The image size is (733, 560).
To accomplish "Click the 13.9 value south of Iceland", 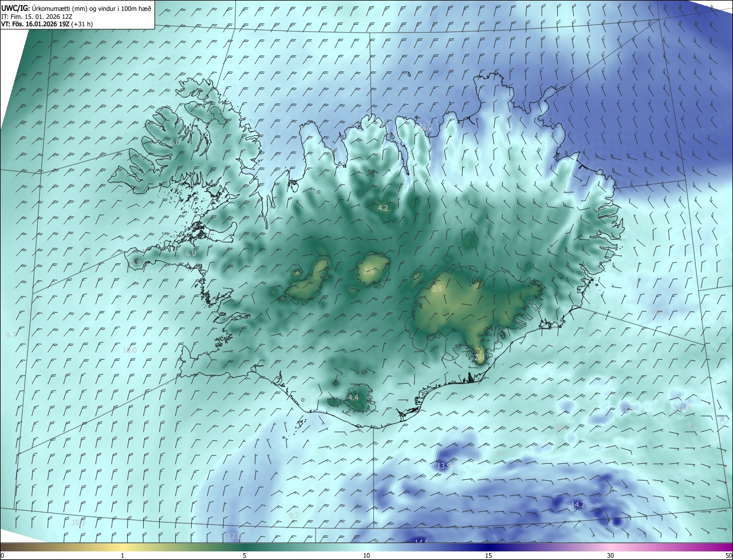I will pyautogui.click(x=444, y=466).
